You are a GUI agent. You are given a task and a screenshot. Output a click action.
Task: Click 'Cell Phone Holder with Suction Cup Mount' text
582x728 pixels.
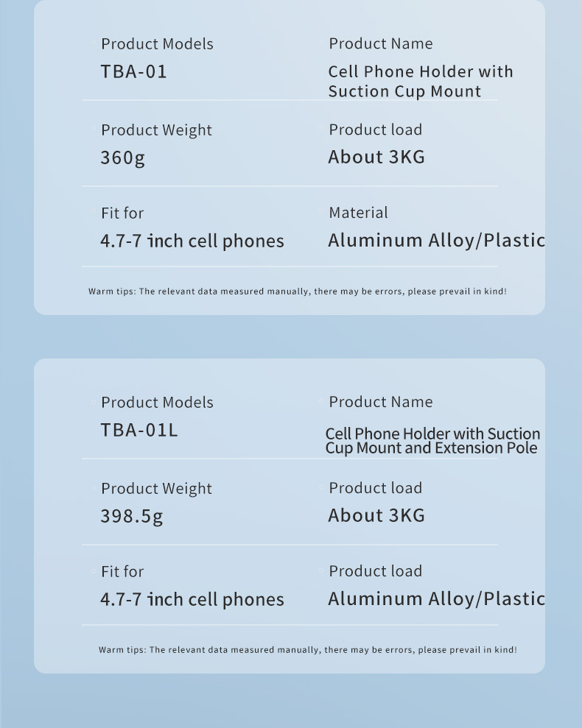[421, 81]
